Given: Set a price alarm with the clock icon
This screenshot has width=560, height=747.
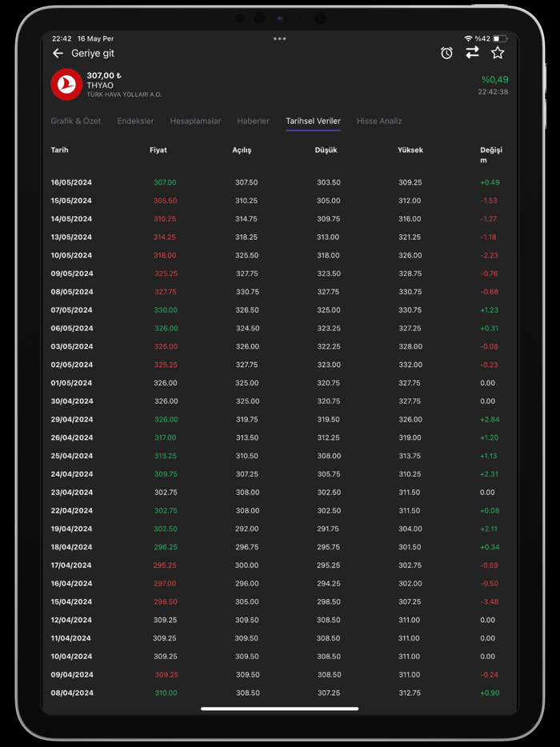Looking at the screenshot, I should pyautogui.click(x=446, y=53).
